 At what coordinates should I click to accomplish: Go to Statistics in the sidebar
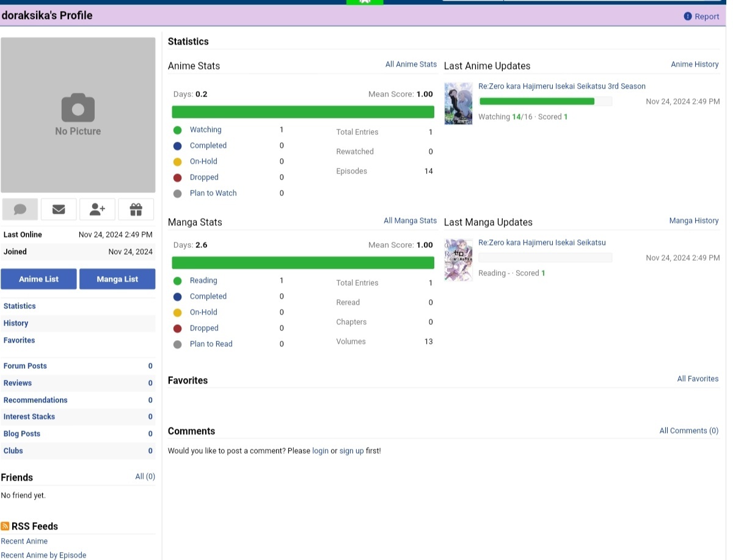click(x=20, y=306)
